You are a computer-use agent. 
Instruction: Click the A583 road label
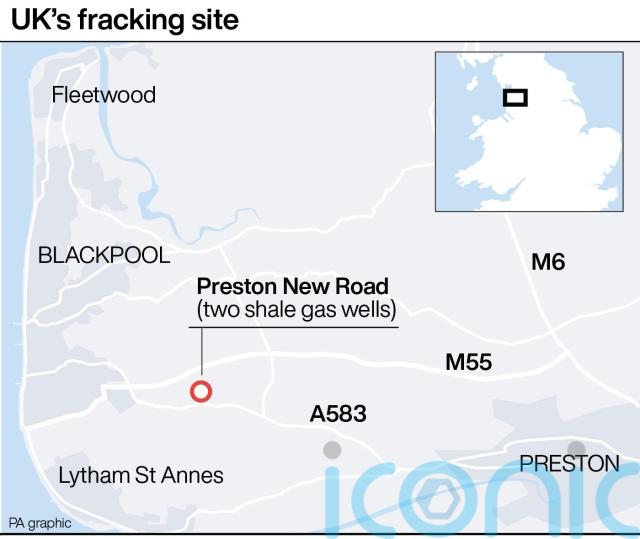point(338,414)
